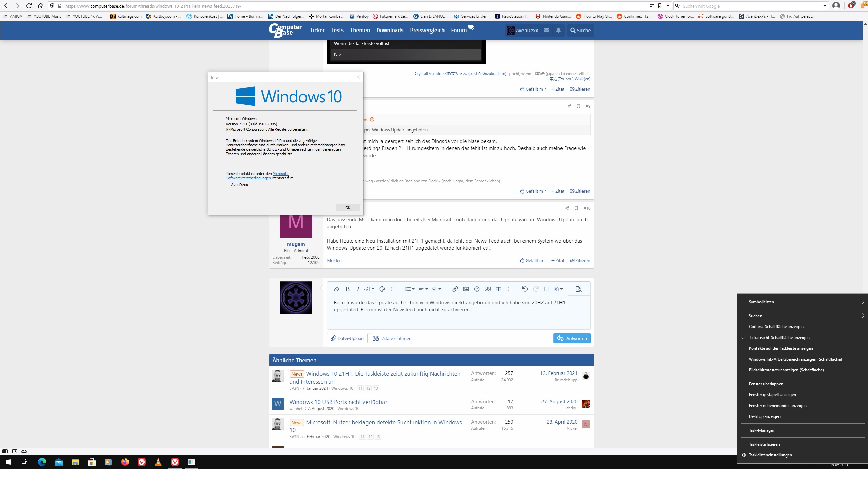Insert a link with chain icon

click(x=455, y=289)
